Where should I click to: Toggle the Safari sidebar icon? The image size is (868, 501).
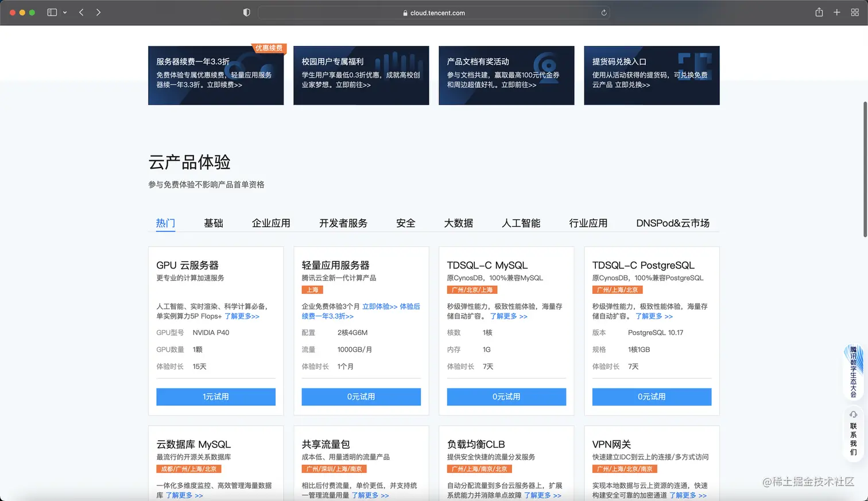pos(52,13)
